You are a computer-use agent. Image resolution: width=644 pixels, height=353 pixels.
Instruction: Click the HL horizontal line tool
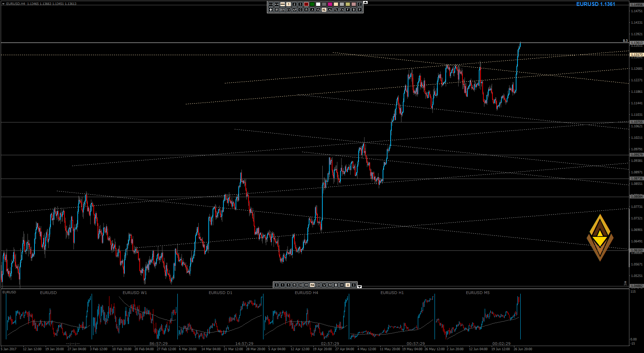pyautogui.click(x=324, y=10)
